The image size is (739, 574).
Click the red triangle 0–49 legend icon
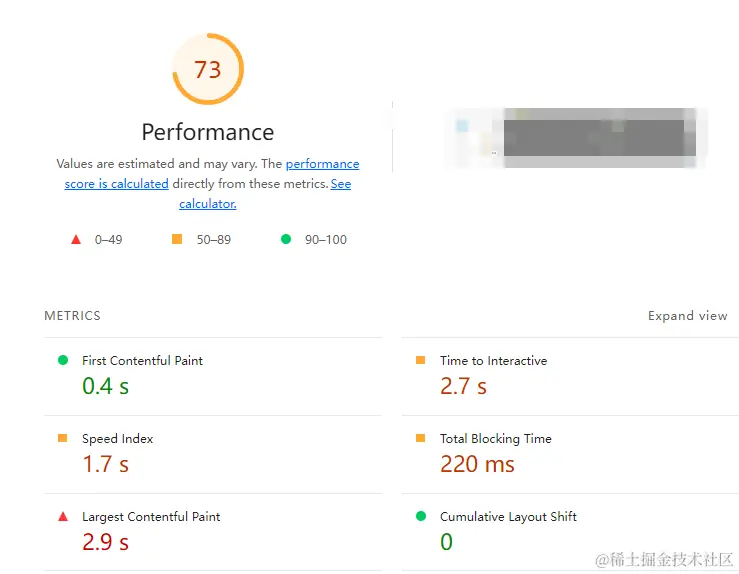click(76, 239)
